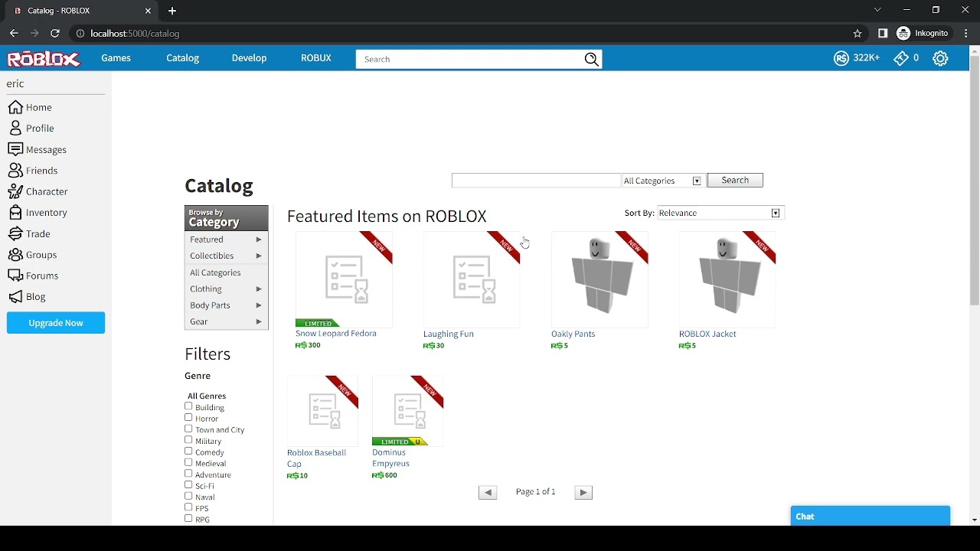Open the Games tab in the top navigation

116,58
